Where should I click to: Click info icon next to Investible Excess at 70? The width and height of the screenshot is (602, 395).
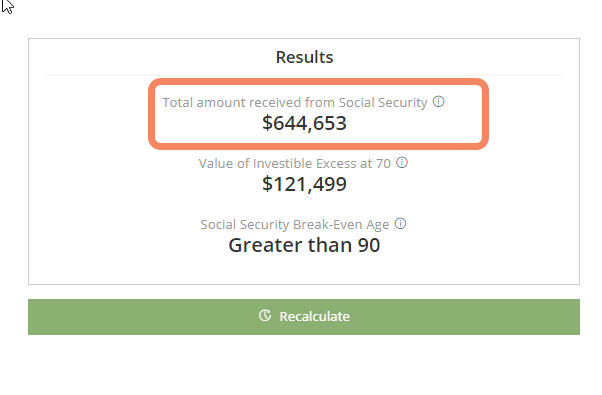click(402, 163)
